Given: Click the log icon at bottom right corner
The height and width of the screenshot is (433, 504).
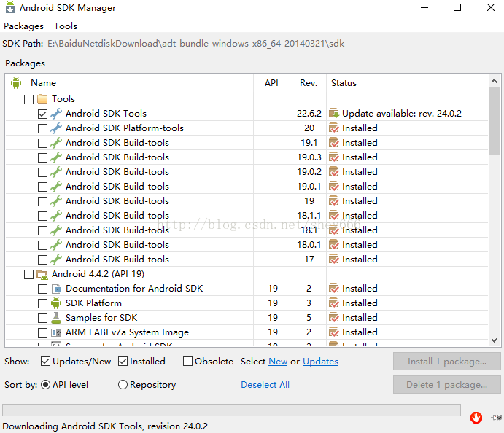Looking at the screenshot, I should tap(496, 418).
